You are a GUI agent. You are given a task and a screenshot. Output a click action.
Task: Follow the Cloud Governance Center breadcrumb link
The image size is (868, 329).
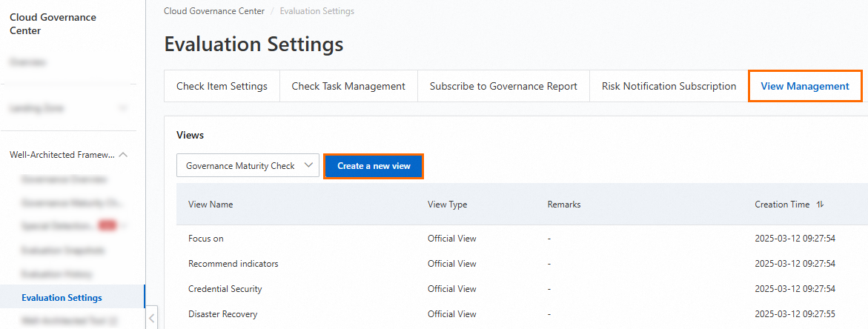click(214, 11)
